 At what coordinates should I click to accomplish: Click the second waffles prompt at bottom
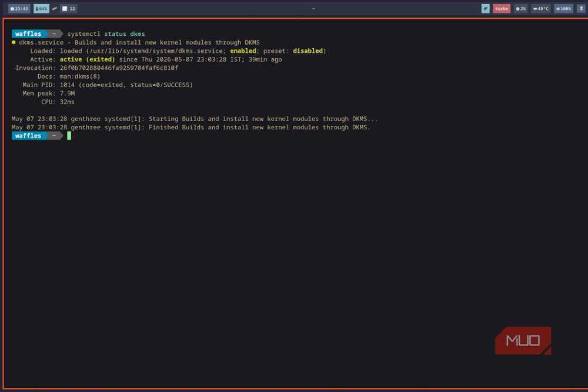[28, 136]
